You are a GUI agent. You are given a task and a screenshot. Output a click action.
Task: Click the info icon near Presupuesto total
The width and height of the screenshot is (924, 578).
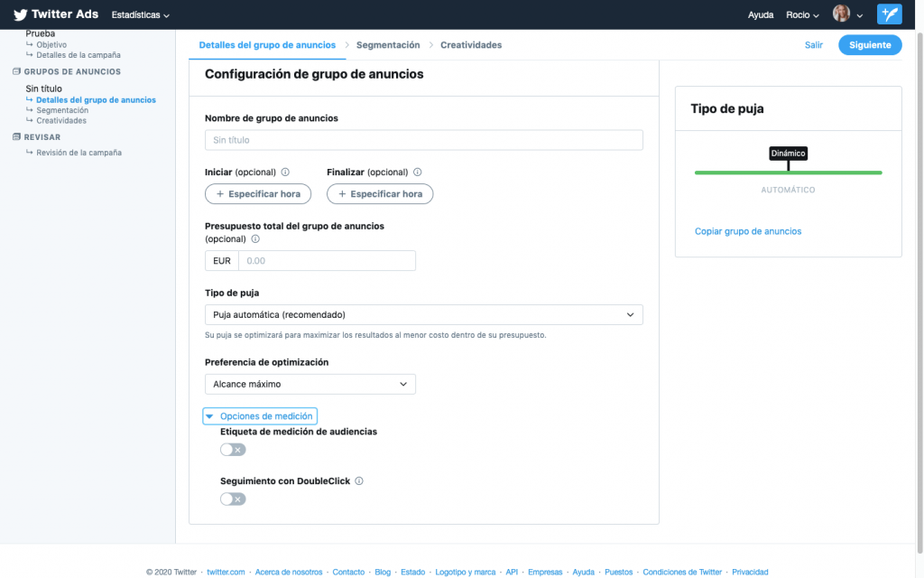pos(255,238)
